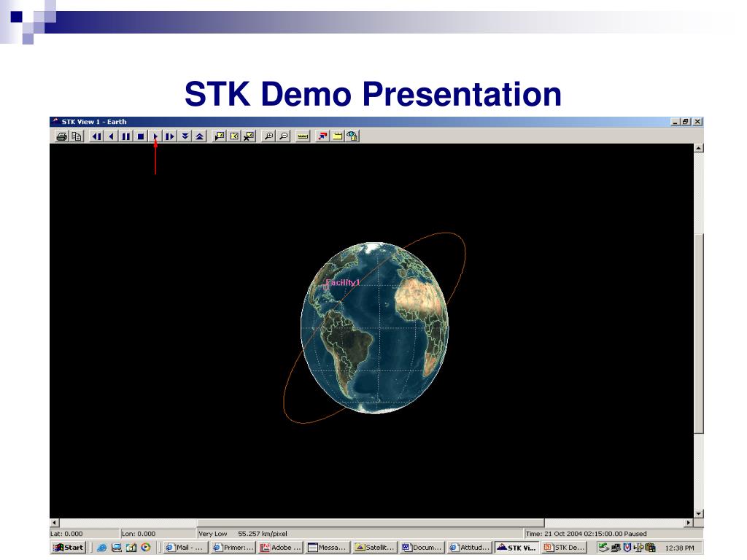Click the first green system tray icon
The height and width of the screenshot is (560, 747).
603,548
